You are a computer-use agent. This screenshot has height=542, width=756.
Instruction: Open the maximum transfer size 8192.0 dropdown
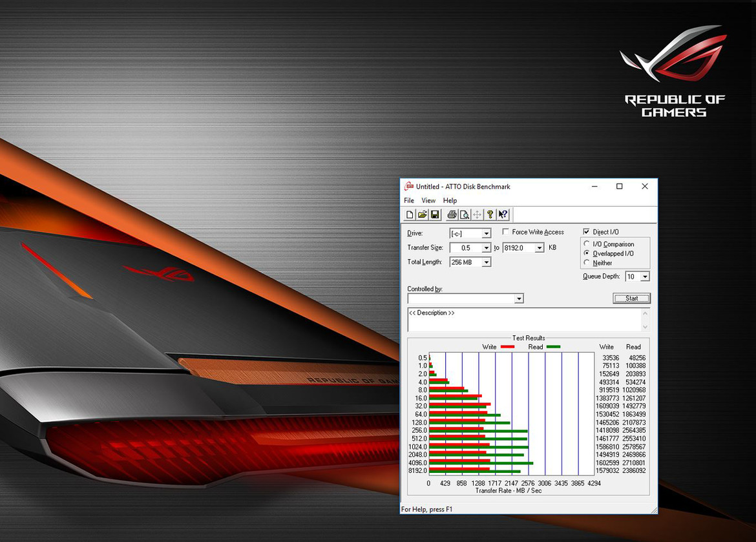pos(540,248)
